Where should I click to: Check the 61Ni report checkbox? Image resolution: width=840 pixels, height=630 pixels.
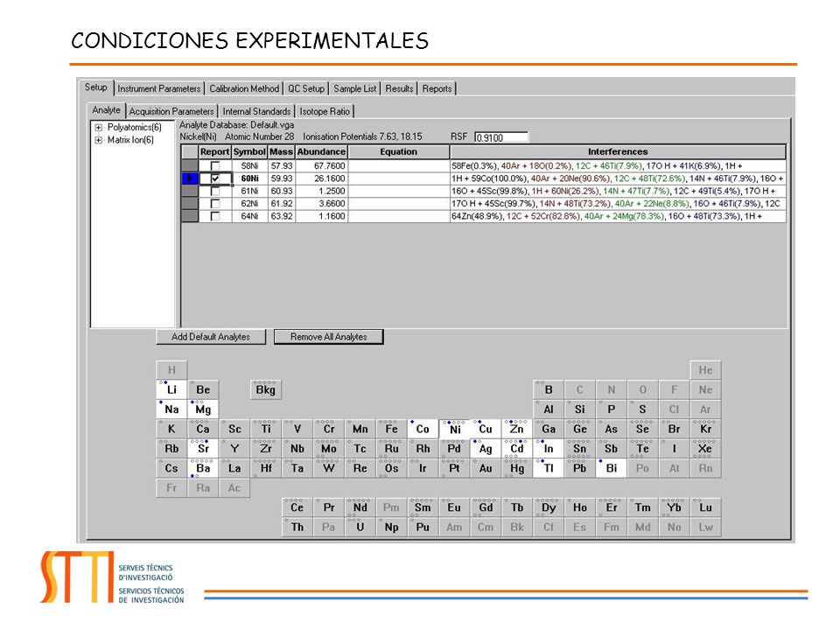pyautogui.click(x=215, y=191)
